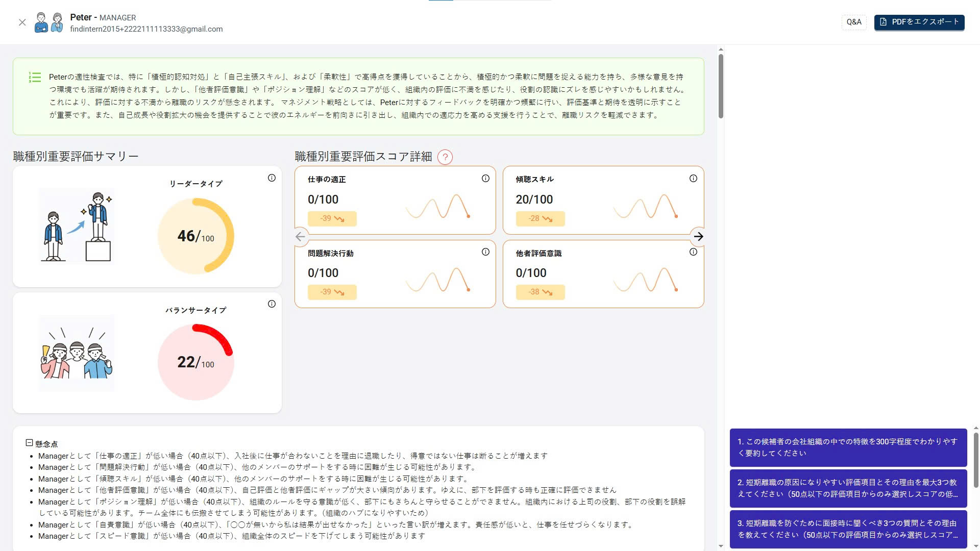Click the info icon on 問題解決行動 card

tap(485, 252)
